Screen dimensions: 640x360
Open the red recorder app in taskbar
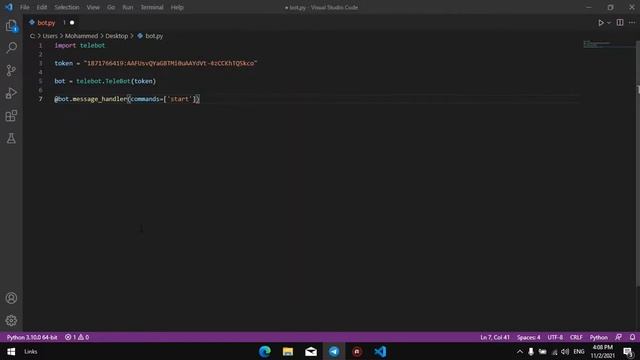(x=357, y=351)
